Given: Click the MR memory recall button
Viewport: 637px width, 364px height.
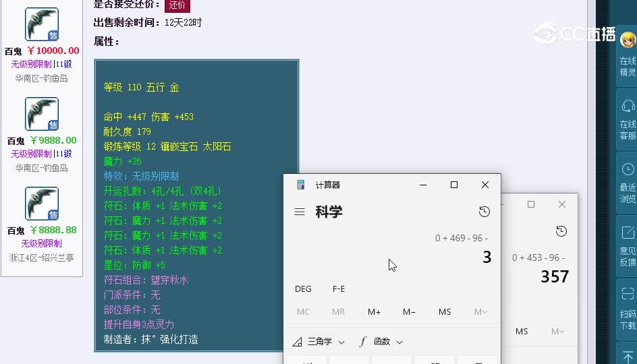Looking at the screenshot, I should 338,311.
